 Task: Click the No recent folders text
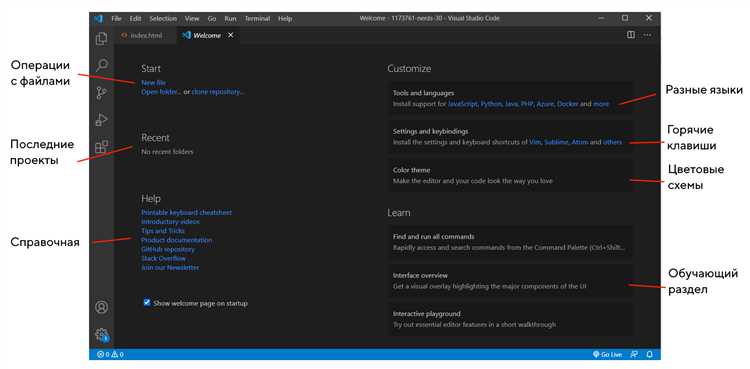tap(167, 152)
